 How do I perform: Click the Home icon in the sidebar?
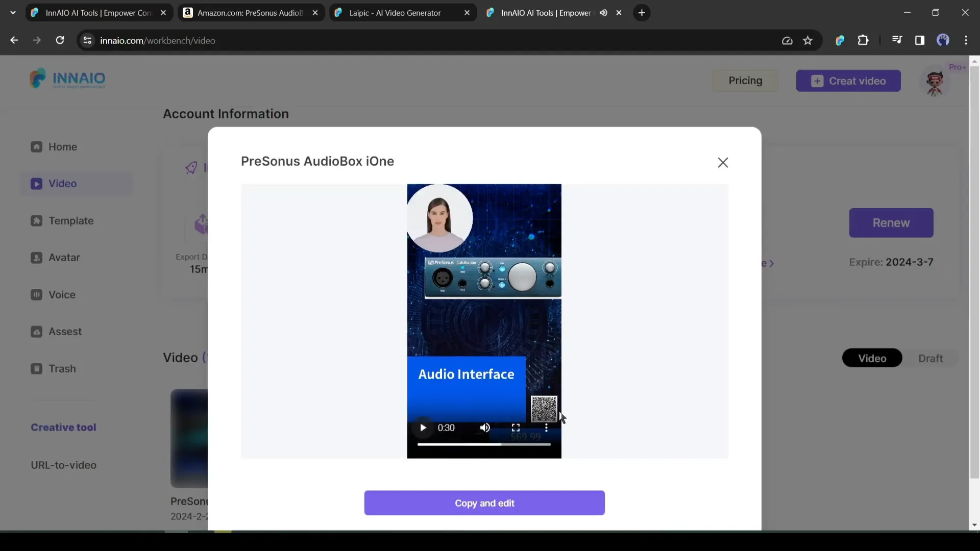point(36,147)
